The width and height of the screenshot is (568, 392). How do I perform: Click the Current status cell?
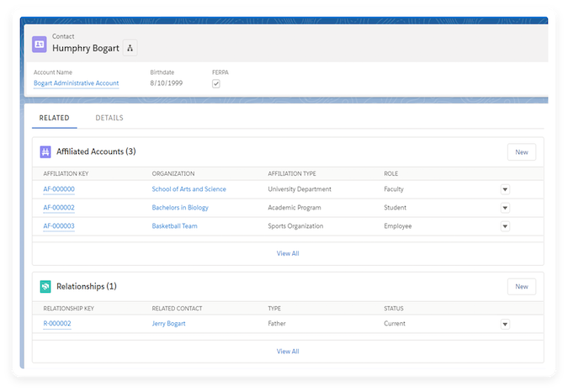pos(395,323)
